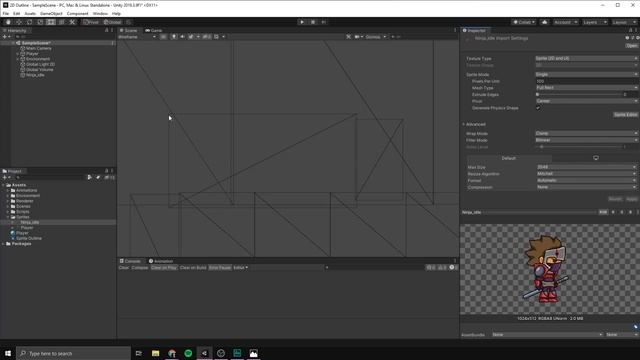
Task: Toggle Pivot handle position button
Action: pos(91,22)
